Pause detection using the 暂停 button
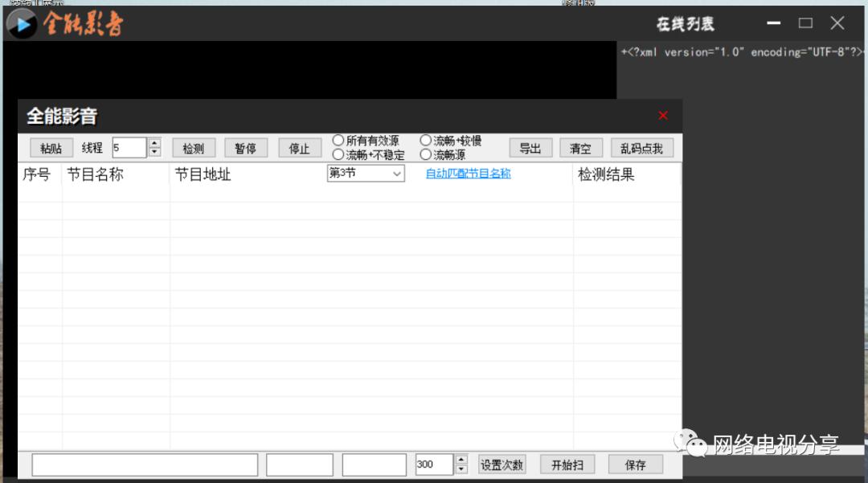 coord(245,149)
